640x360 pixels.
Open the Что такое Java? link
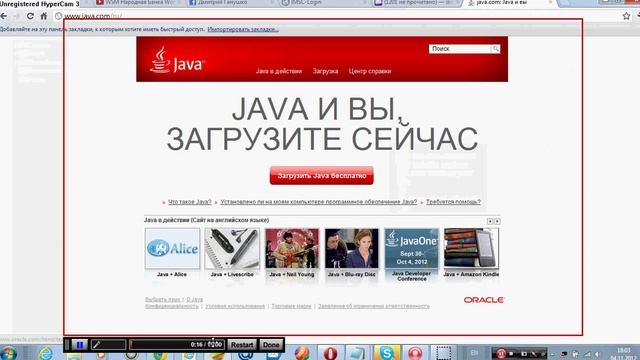(190, 202)
